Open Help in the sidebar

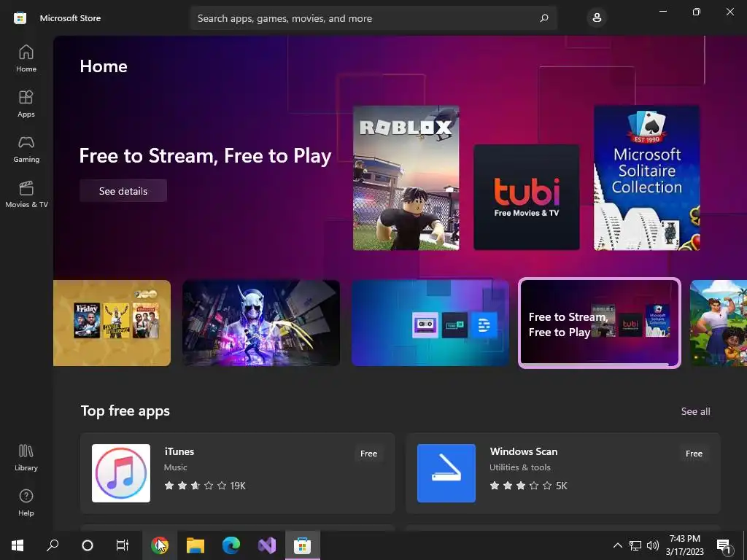tap(26, 503)
